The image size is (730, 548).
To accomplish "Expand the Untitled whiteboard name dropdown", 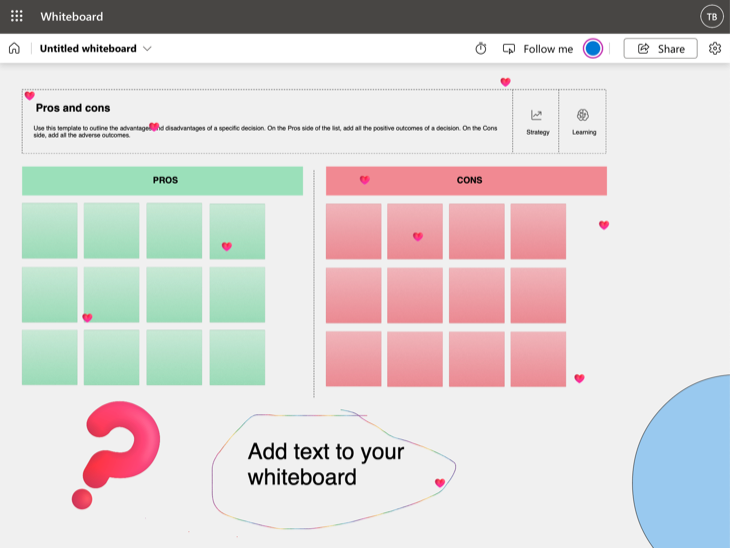I will click(x=148, y=48).
